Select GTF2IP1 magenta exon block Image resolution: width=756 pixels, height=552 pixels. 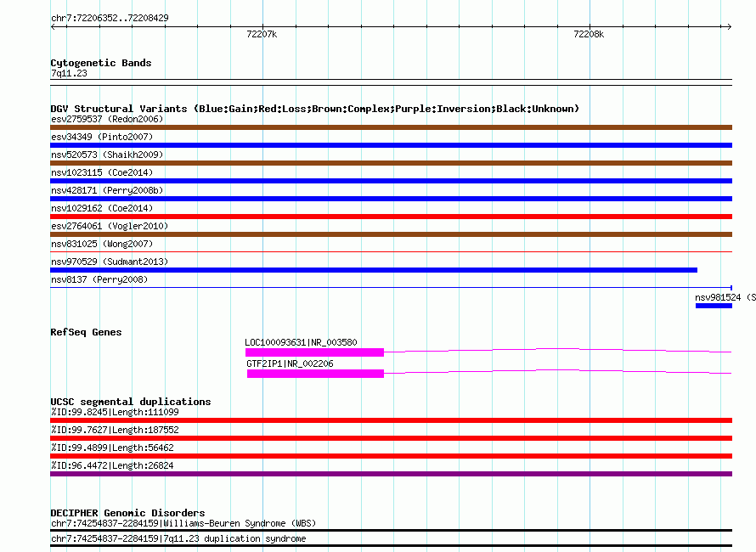tap(315, 374)
